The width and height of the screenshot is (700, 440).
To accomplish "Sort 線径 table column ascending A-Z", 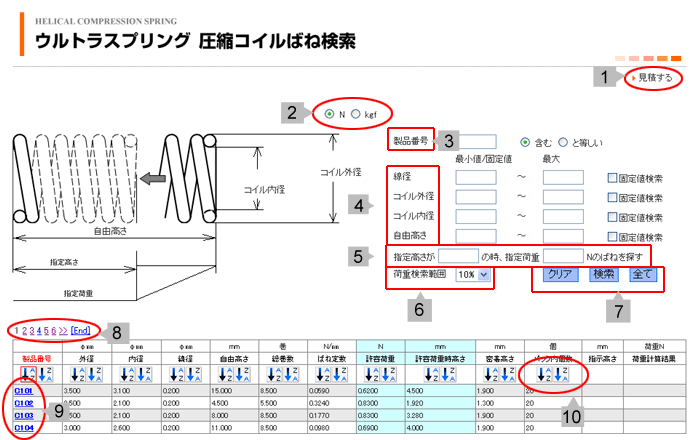I will 176,374.
